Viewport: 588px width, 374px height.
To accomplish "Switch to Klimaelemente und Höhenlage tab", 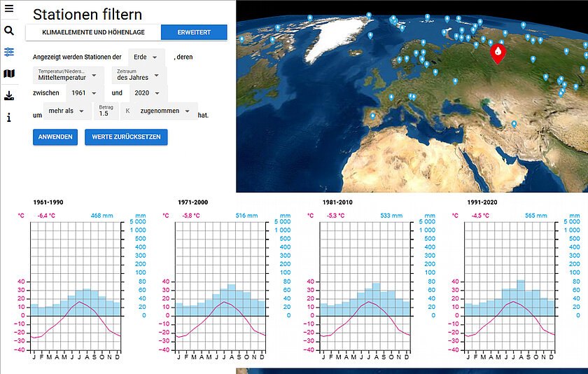I will [x=92, y=32].
